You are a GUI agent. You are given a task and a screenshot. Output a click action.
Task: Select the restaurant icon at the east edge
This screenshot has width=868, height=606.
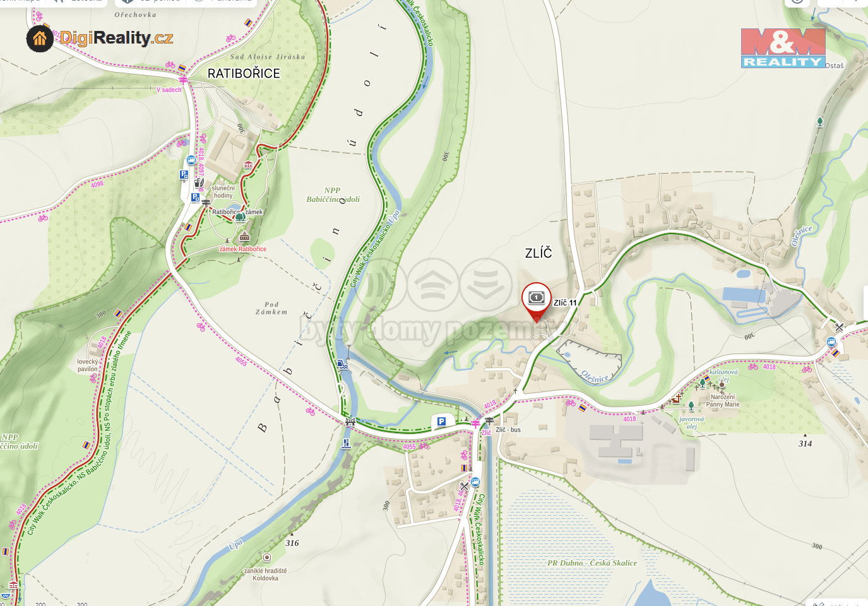(839, 327)
